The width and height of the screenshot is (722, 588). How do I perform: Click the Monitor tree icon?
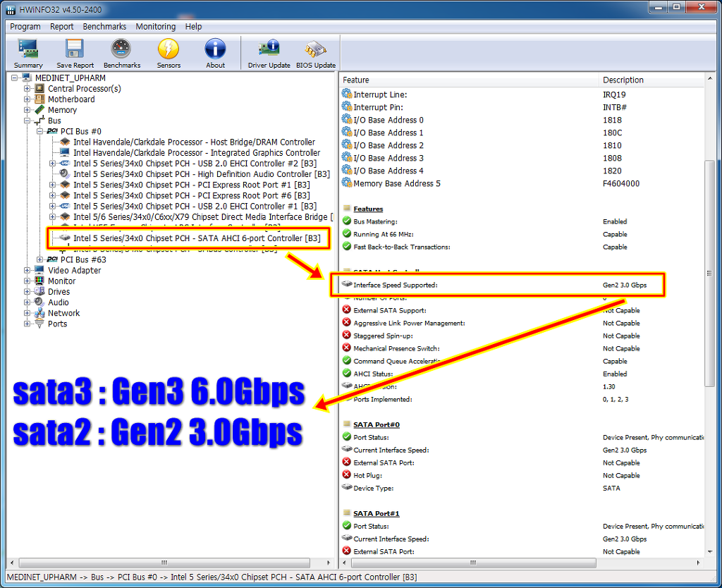coord(39,281)
